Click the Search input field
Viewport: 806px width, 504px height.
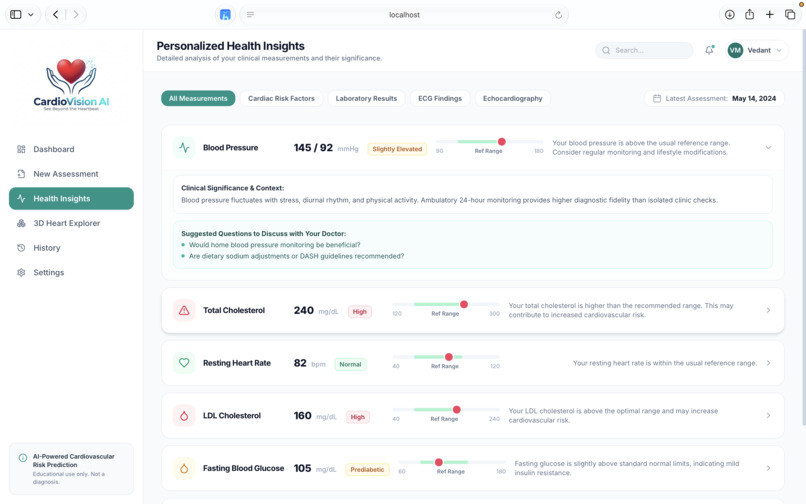tap(644, 50)
